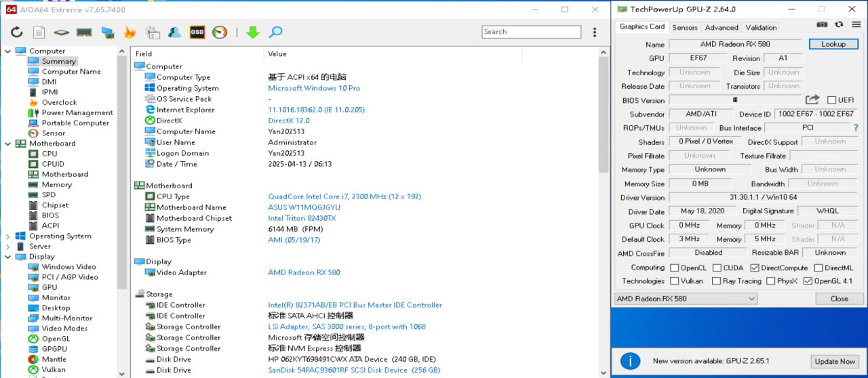This screenshot has height=378, width=868.
Task: Select Mantle in the Display tree
Action: click(x=54, y=359)
